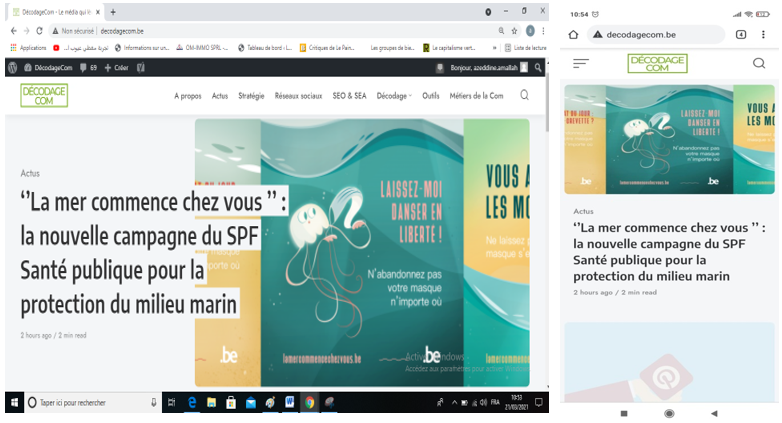Show hidden system tray icons with the chevron
Screen dimensions: 782x423
pyautogui.click(x=454, y=402)
